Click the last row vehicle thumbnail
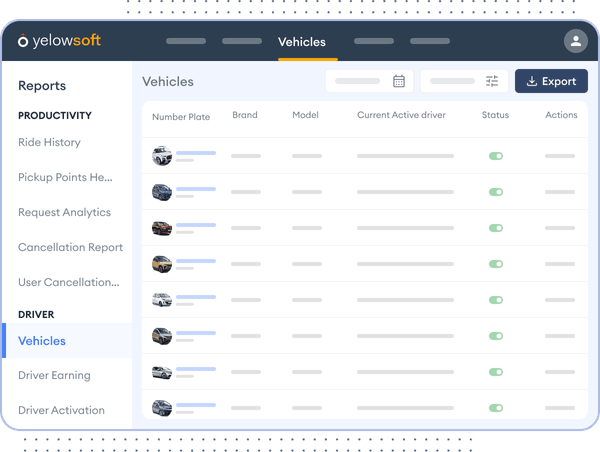This screenshot has height=452, width=600. point(162,408)
